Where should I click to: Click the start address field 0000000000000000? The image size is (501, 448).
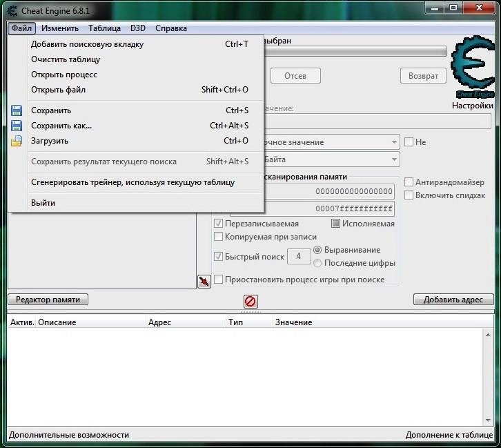point(329,191)
